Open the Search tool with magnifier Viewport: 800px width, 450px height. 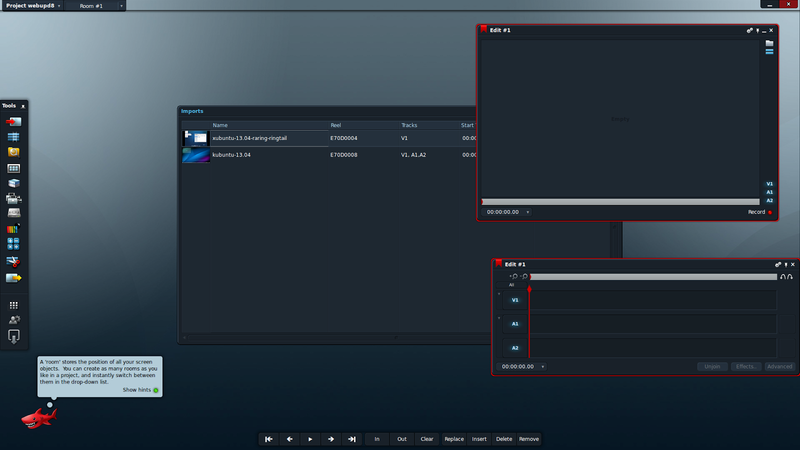click(x=13, y=152)
